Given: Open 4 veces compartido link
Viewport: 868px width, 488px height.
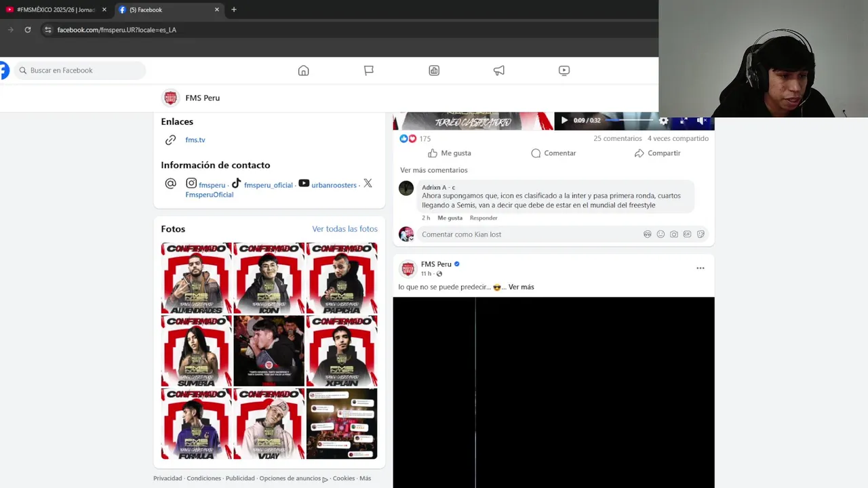Looking at the screenshot, I should click(678, 138).
